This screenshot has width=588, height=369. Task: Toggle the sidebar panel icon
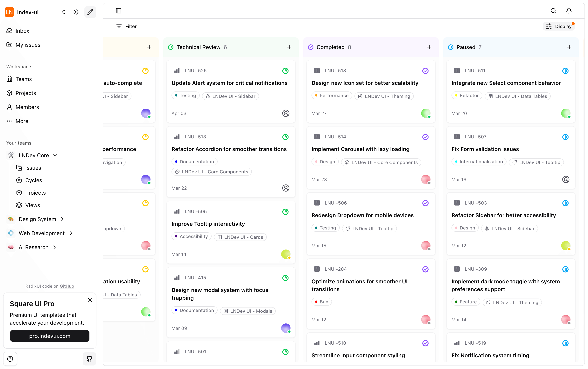point(118,11)
